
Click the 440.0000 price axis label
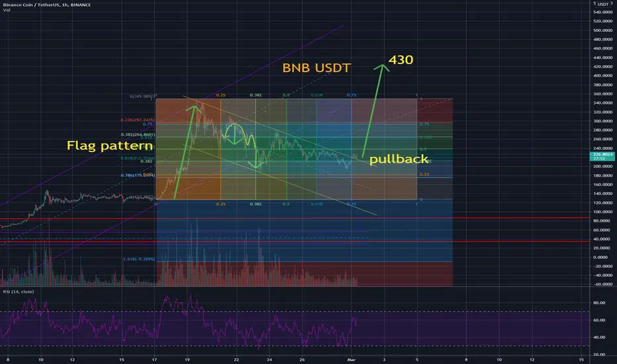coord(602,58)
